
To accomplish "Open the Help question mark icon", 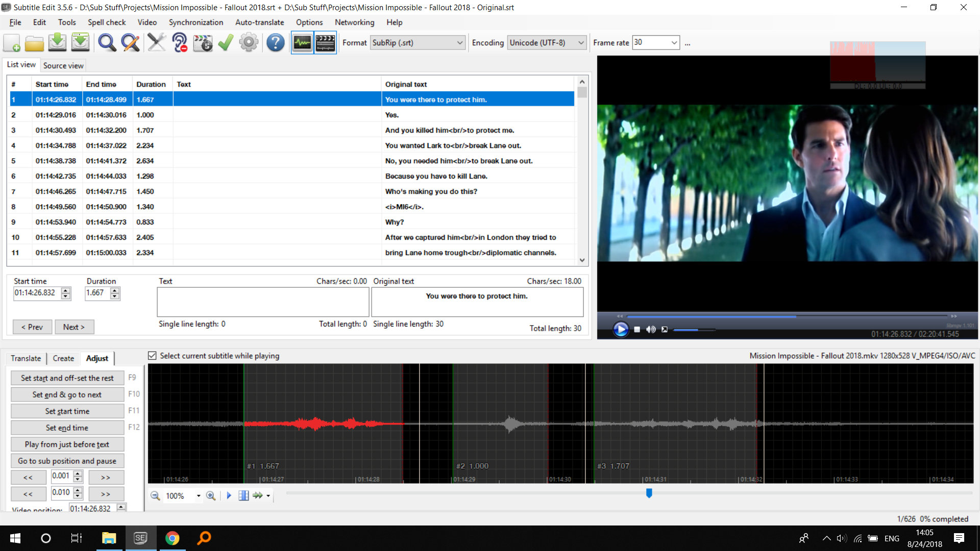I will coord(275,43).
